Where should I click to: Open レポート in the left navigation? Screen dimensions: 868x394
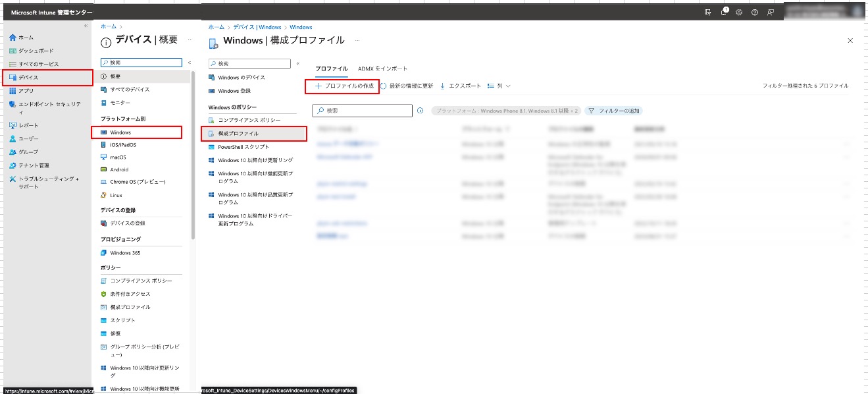click(24, 125)
